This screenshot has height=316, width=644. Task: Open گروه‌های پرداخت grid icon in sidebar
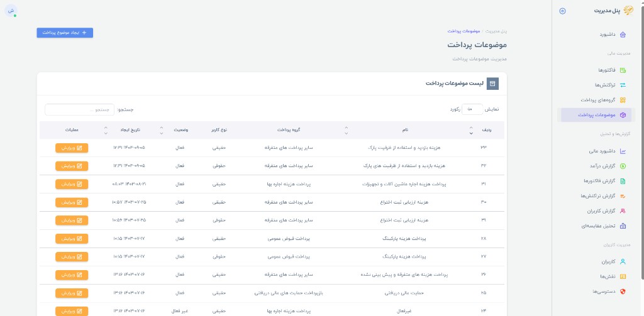pyautogui.click(x=623, y=100)
